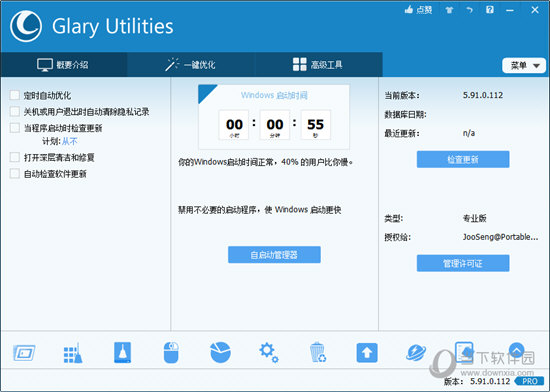Open the recycle bin uninstall manager icon
This screenshot has height=392, width=550.
tap(318, 352)
